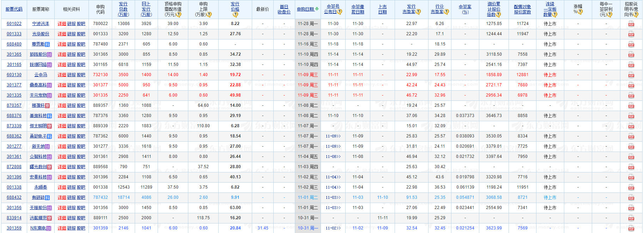Open the 恒太照明 stock name link
Image resolution: width=644 pixels, height=233 pixels.
[38, 126]
